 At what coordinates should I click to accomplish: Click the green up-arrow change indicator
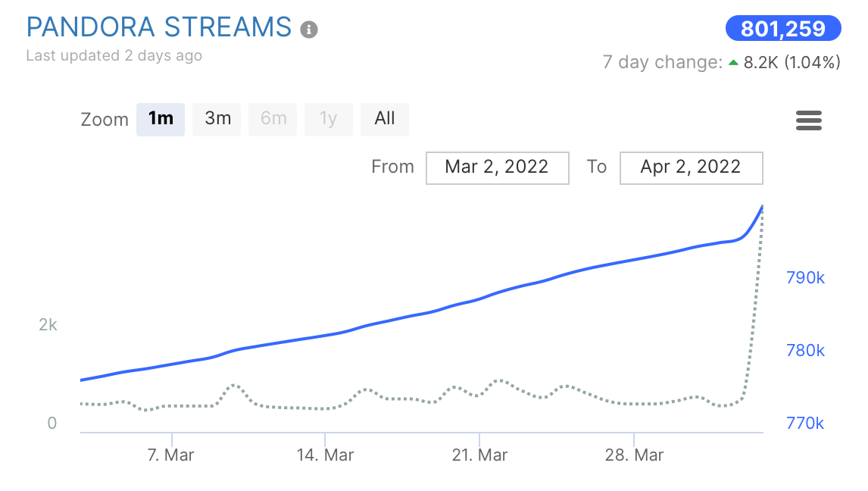click(x=733, y=63)
